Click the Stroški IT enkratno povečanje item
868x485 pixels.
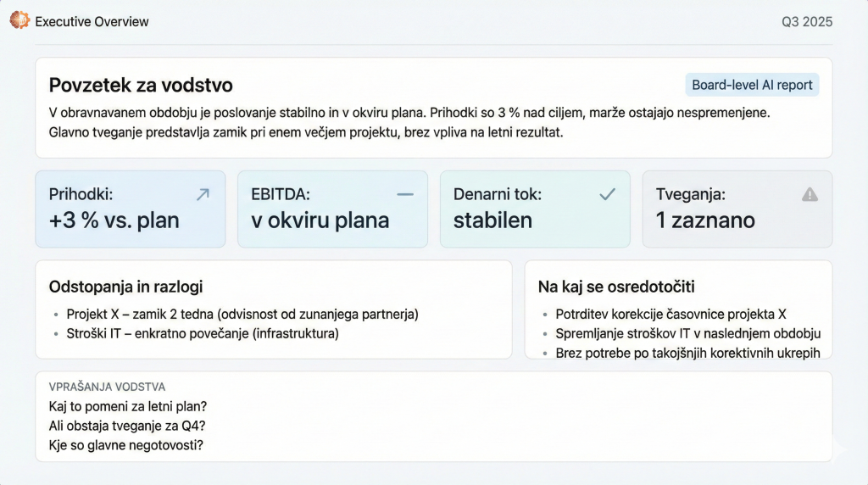(x=203, y=333)
